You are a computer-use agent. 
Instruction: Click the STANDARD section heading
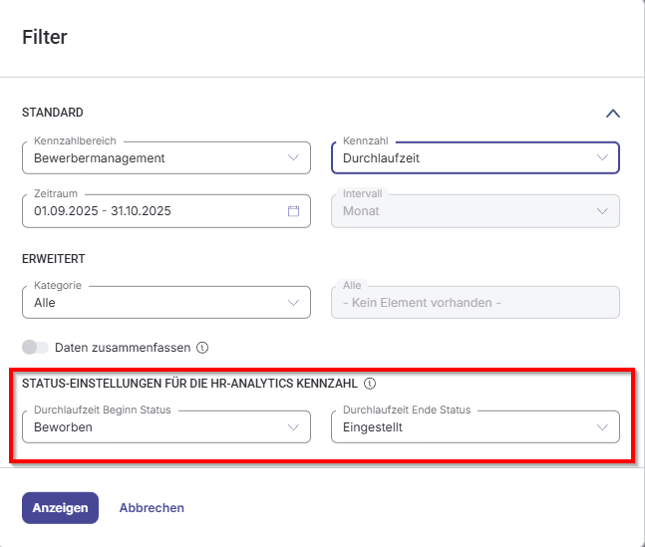click(52, 113)
